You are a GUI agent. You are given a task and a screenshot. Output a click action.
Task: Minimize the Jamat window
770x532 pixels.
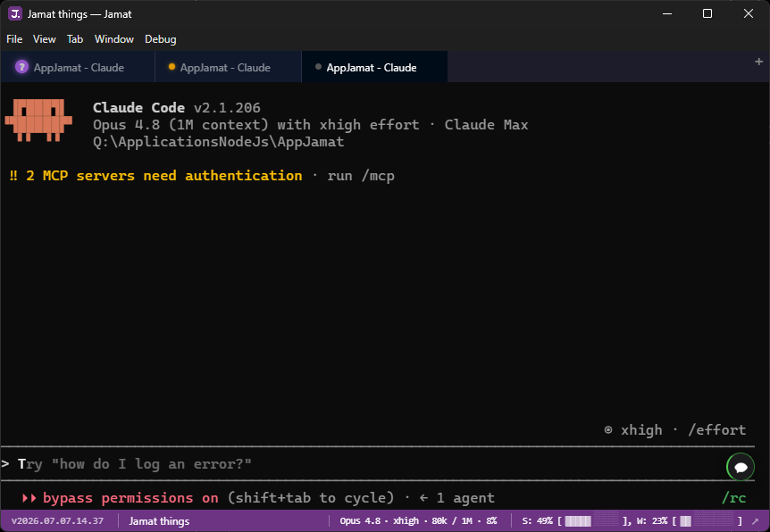coord(667,13)
